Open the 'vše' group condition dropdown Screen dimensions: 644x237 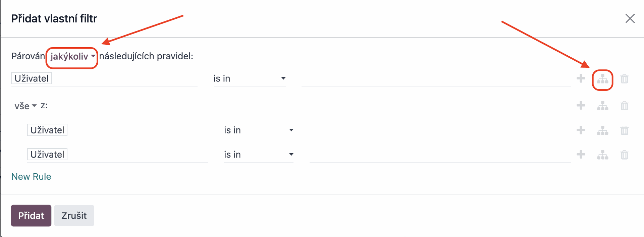[25, 106]
